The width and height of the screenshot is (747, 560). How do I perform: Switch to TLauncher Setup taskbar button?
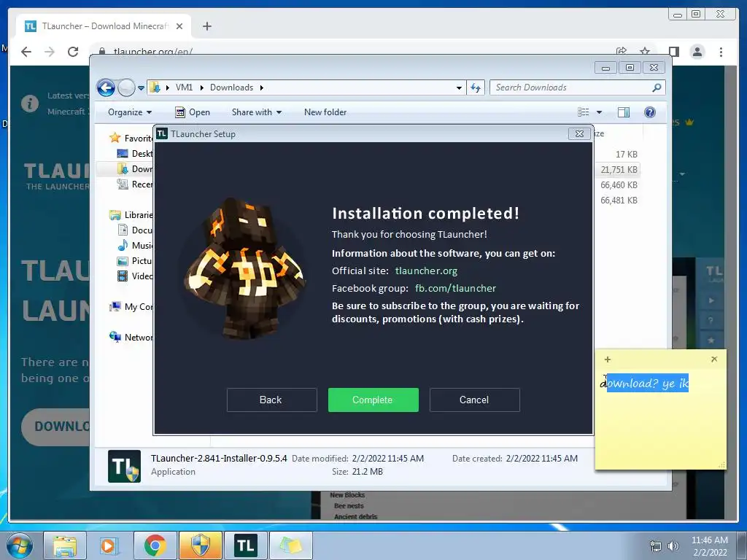246,545
